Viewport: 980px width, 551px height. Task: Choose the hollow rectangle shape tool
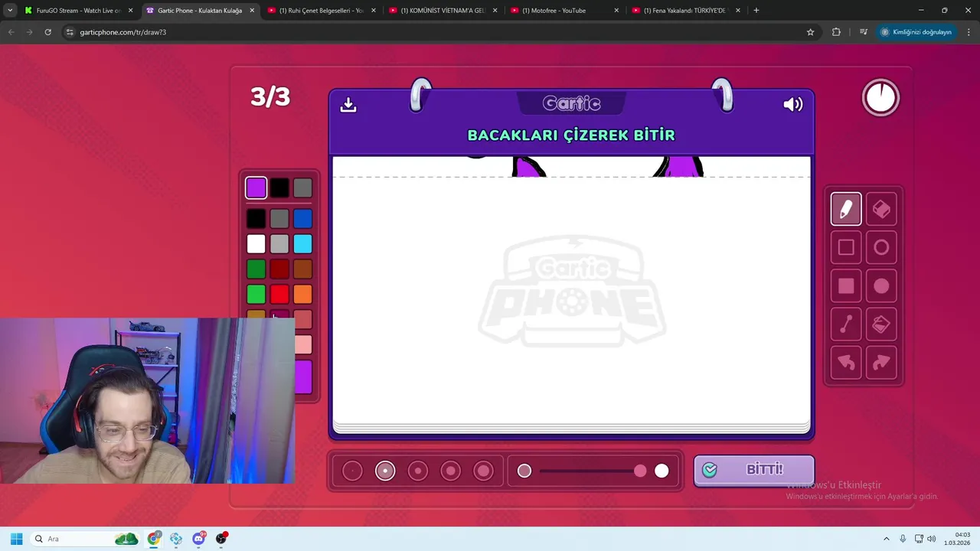click(846, 247)
